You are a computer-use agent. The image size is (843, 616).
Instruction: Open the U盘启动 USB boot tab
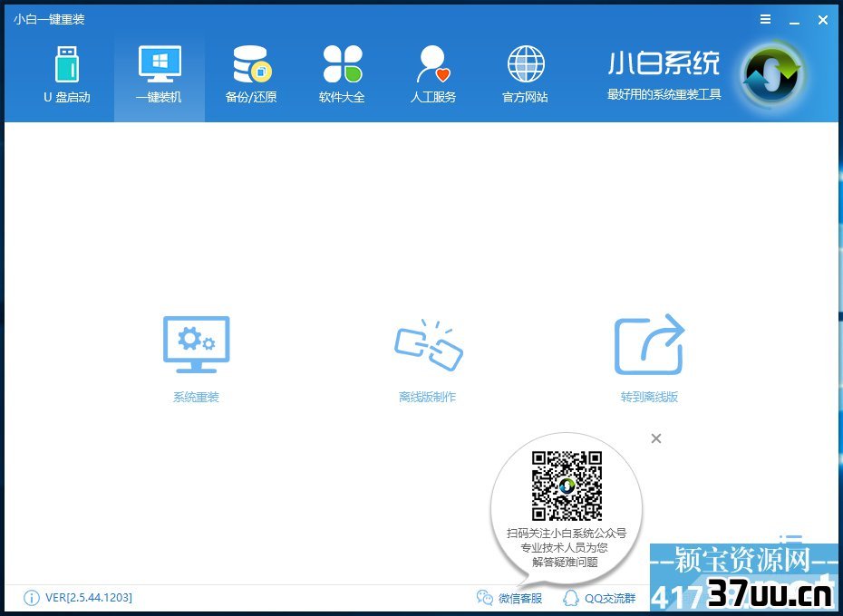click(67, 75)
